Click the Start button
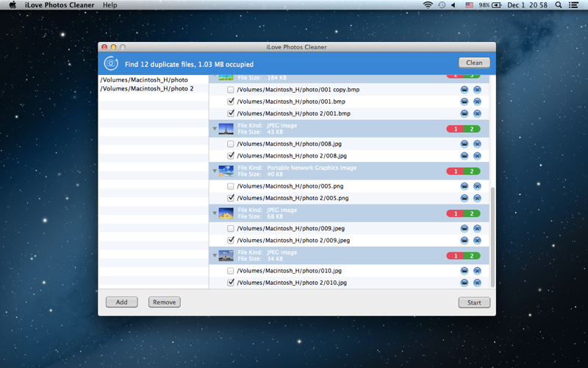This screenshot has height=368, width=588. 474,302
